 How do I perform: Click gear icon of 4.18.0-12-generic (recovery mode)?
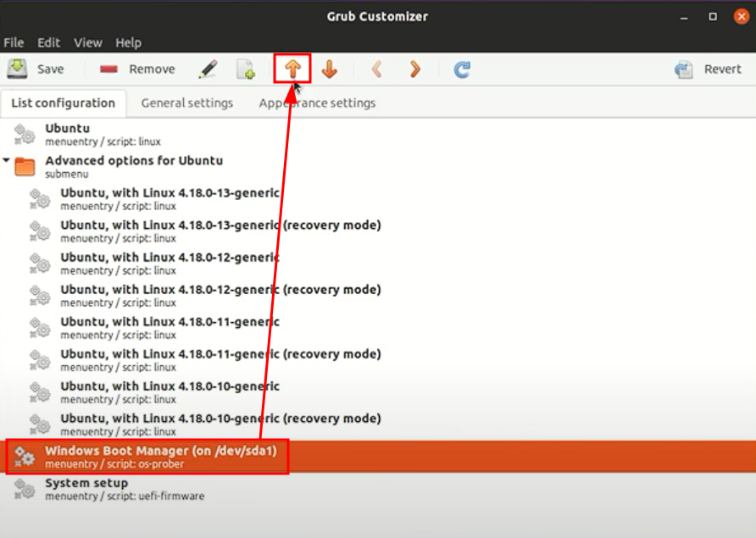coord(40,296)
